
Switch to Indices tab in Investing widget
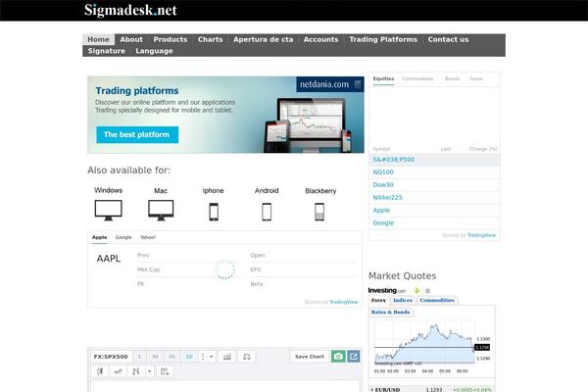coord(403,301)
